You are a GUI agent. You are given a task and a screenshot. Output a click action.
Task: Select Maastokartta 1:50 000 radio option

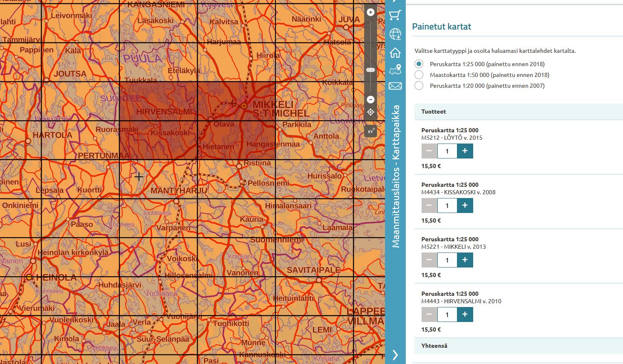(419, 75)
